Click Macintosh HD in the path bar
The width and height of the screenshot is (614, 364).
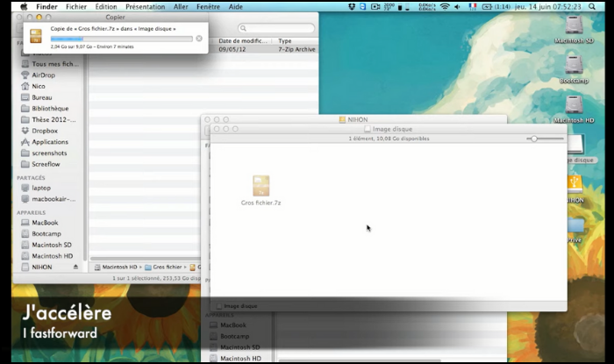coord(118,267)
